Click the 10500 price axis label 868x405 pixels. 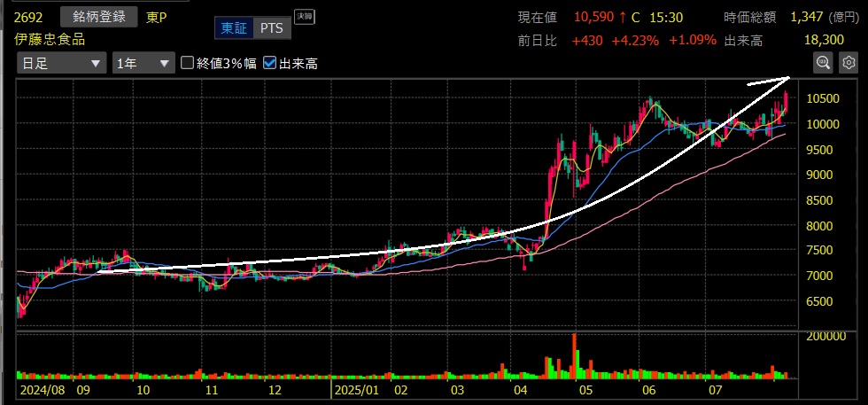[825, 98]
